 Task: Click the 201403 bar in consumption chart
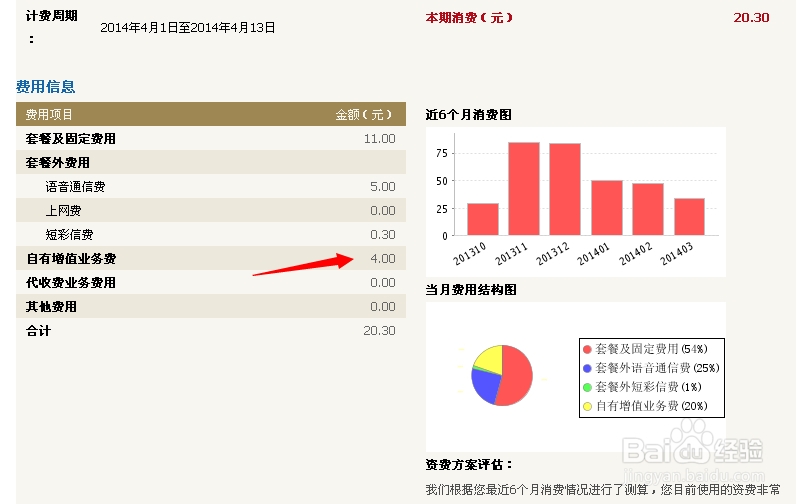(689, 217)
